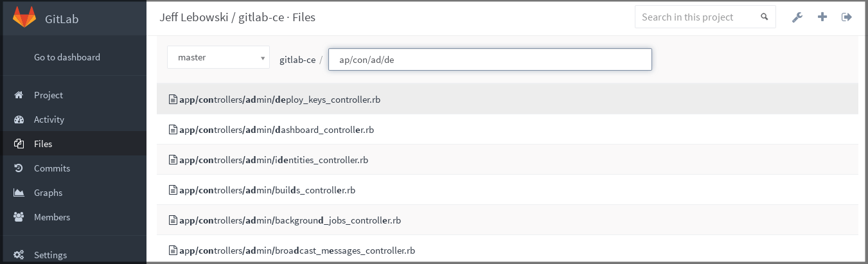Expand the master branch dropdown
Image resolution: width=868 pixels, height=264 pixels.
[x=218, y=58]
